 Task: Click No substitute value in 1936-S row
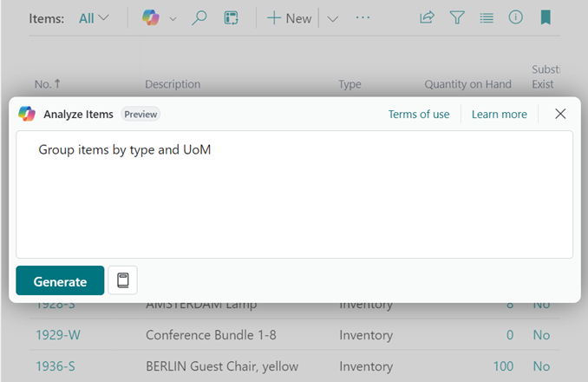click(541, 366)
